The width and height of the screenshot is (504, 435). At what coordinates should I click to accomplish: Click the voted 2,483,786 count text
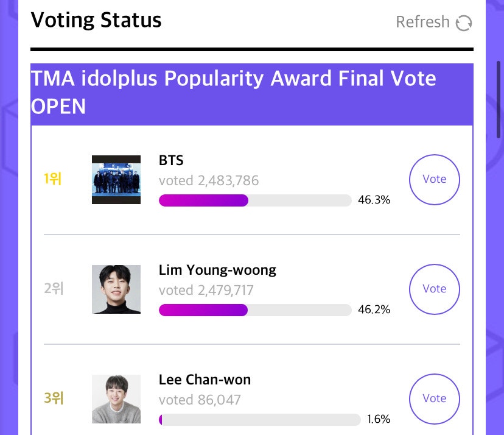(x=209, y=180)
